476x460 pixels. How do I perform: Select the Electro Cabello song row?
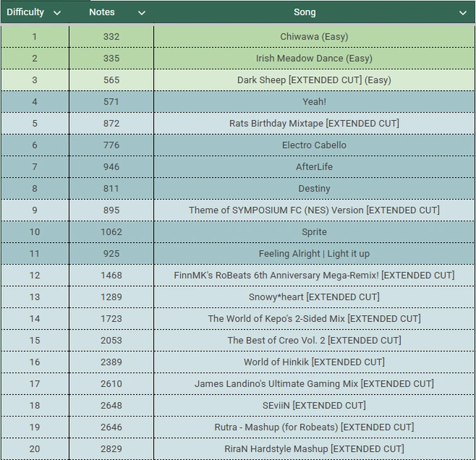point(314,145)
